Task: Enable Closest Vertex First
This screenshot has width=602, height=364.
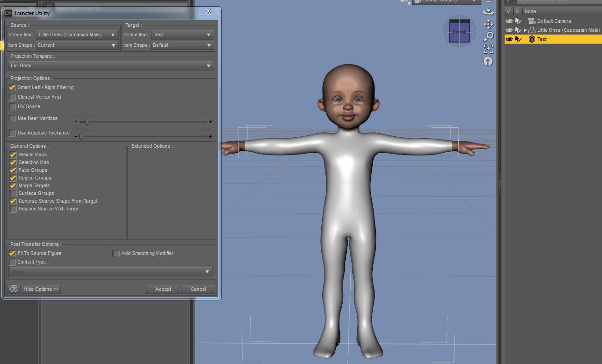Action: coord(12,97)
